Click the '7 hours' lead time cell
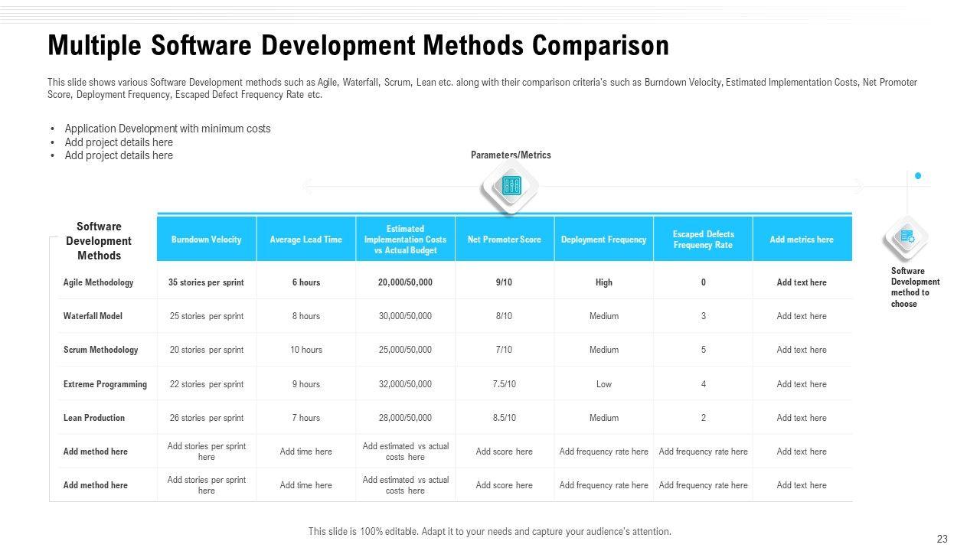The image size is (980, 551). point(306,418)
